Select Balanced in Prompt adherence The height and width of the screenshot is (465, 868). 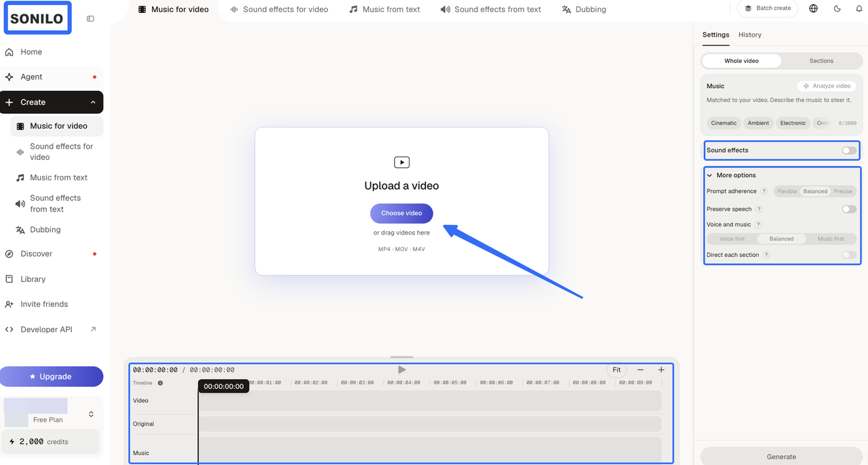coord(815,191)
